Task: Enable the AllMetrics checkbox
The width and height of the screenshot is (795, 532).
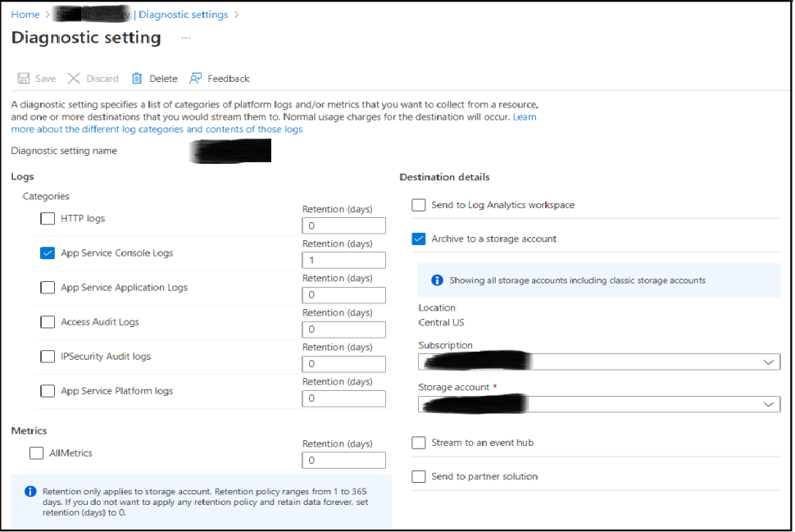Action: (x=36, y=452)
